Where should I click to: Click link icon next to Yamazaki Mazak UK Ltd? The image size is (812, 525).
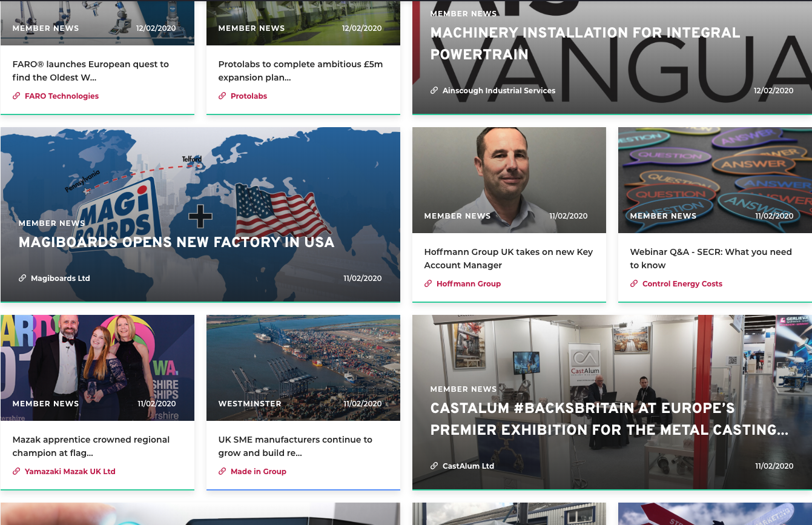coord(16,471)
